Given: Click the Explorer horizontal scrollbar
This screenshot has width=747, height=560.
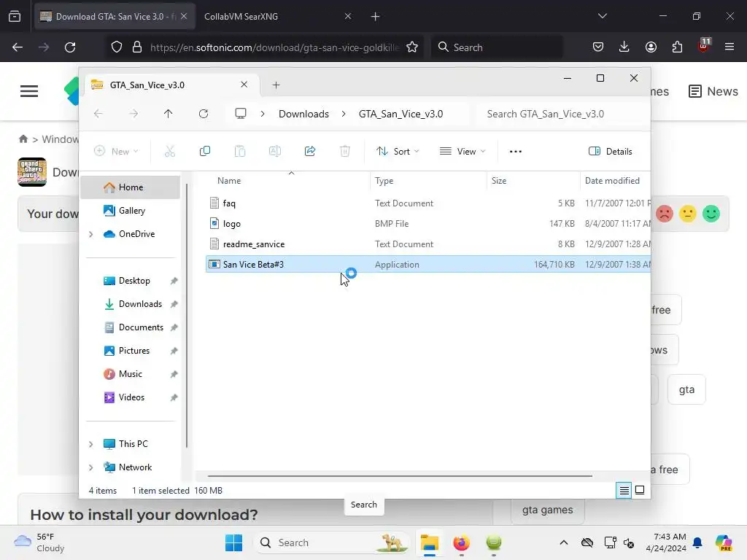Looking at the screenshot, I should pyautogui.click(x=400, y=475).
